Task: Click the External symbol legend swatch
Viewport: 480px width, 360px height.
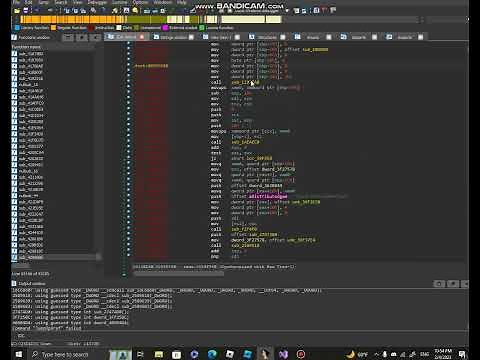Action: click(x=165, y=28)
